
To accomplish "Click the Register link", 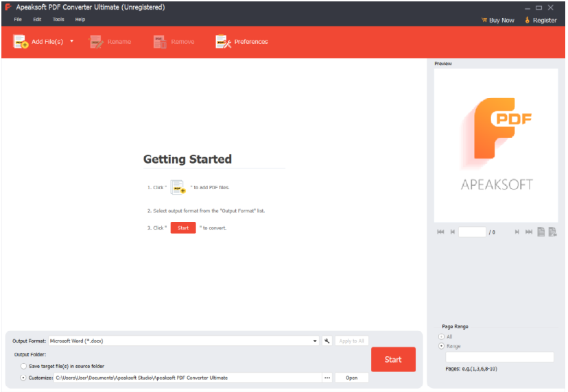I will click(x=541, y=21).
